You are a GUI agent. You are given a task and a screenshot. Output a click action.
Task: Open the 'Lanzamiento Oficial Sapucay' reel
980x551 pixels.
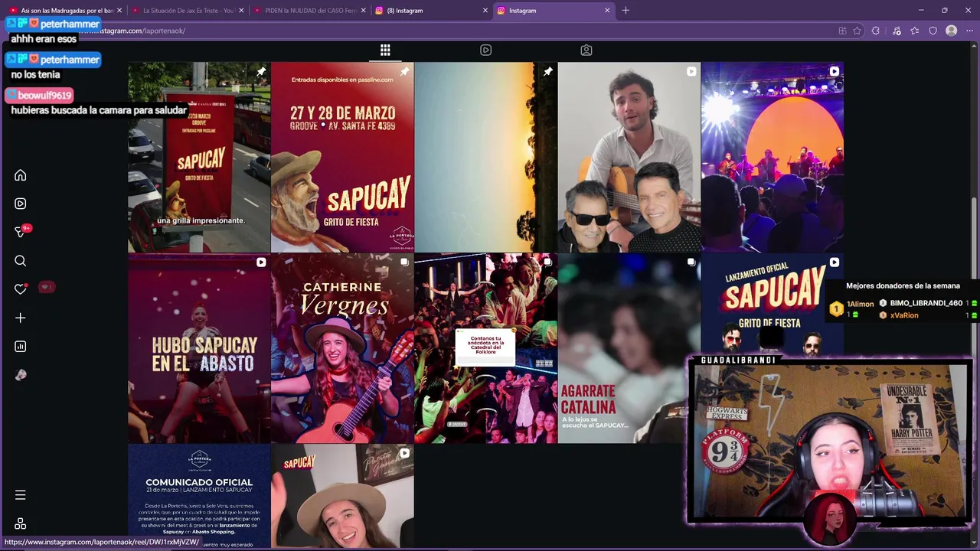772,304
